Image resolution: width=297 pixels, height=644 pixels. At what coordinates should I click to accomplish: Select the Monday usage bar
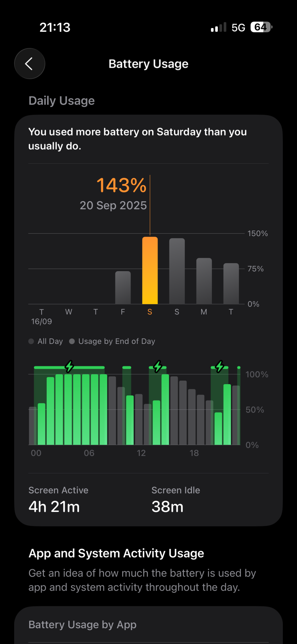(x=204, y=281)
